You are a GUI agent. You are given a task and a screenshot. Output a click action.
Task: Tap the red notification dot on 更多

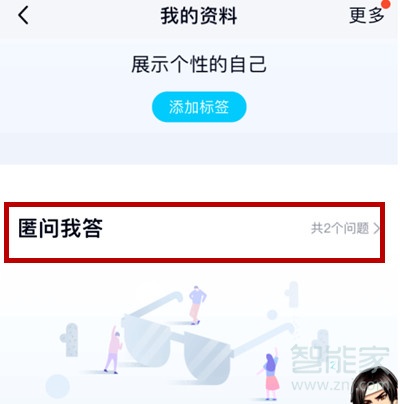click(x=386, y=4)
